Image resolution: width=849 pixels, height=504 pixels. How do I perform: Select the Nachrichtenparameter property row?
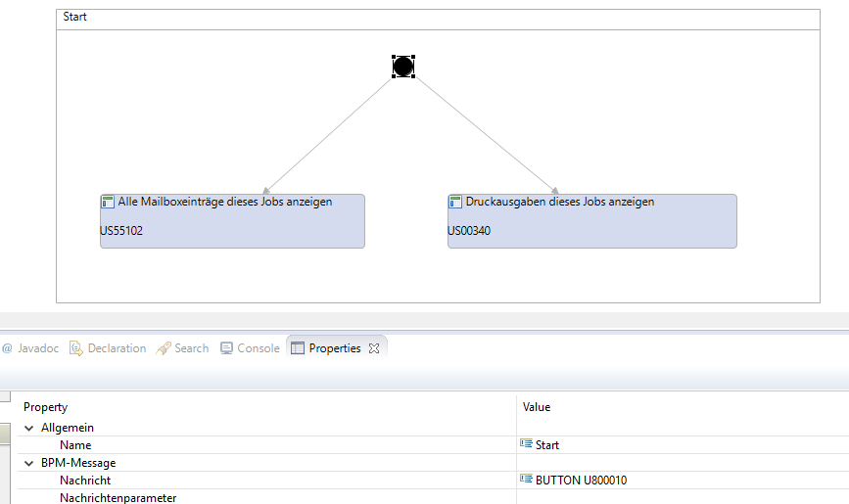(x=433, y=497)
